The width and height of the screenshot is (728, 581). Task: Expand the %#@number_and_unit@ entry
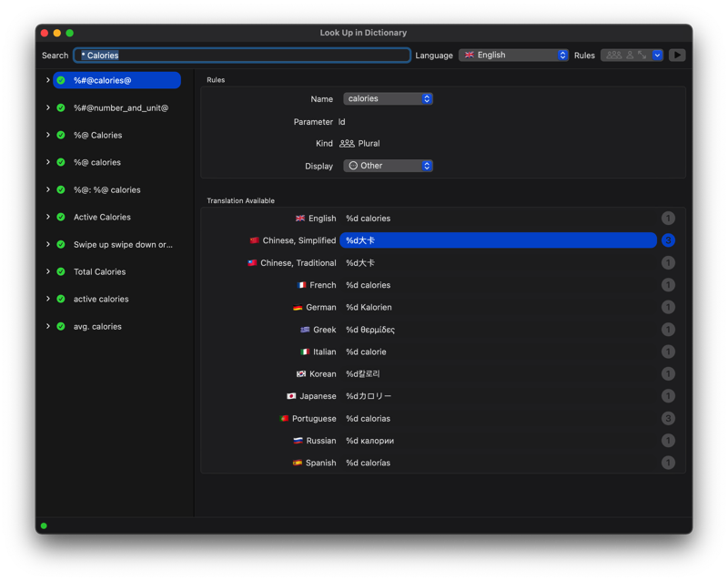48,108
